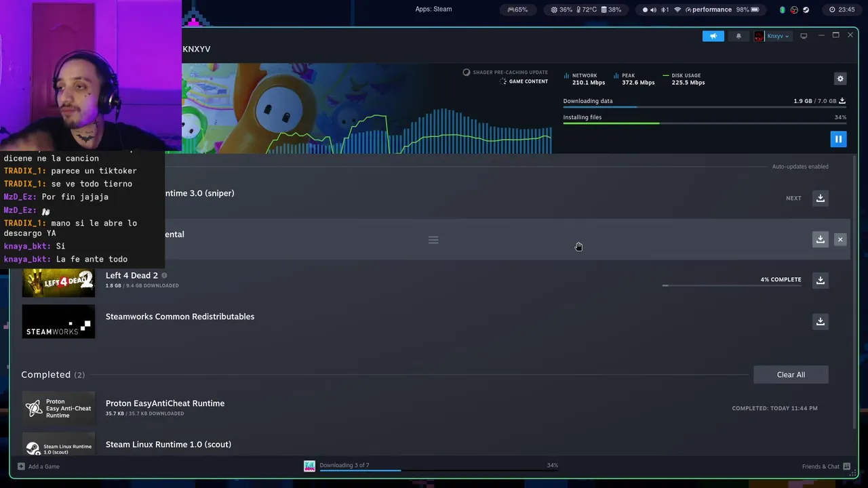
Task: Open download settings gear
Action: [840, 79]
